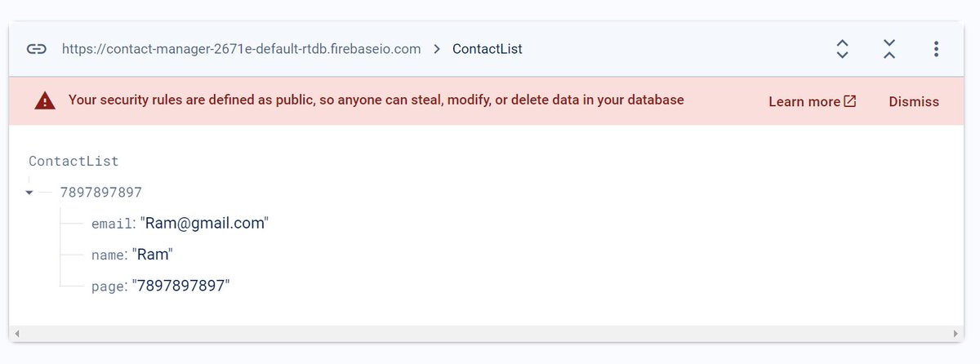Dismiss the security rules warning
980x364 pixels.
pos(914,101)
